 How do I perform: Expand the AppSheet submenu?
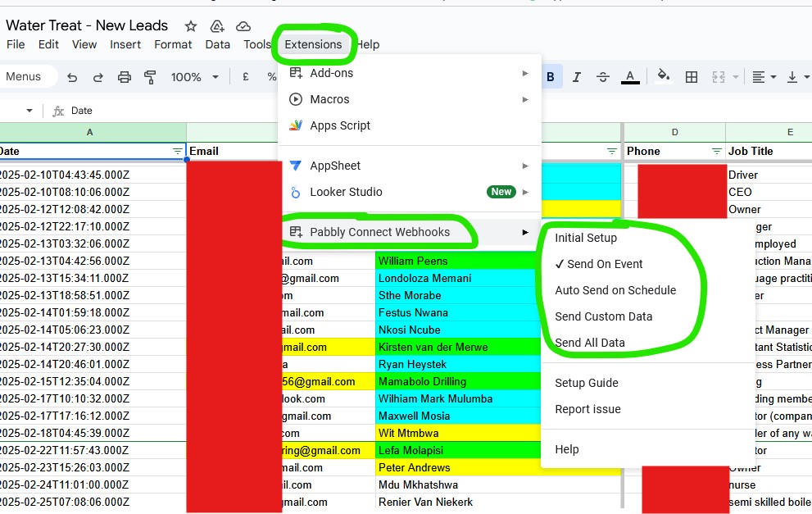click(x=410, y=166)
